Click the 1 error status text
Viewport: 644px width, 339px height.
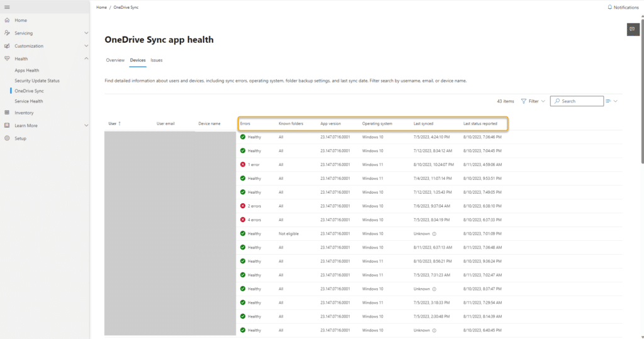point(254,165)
